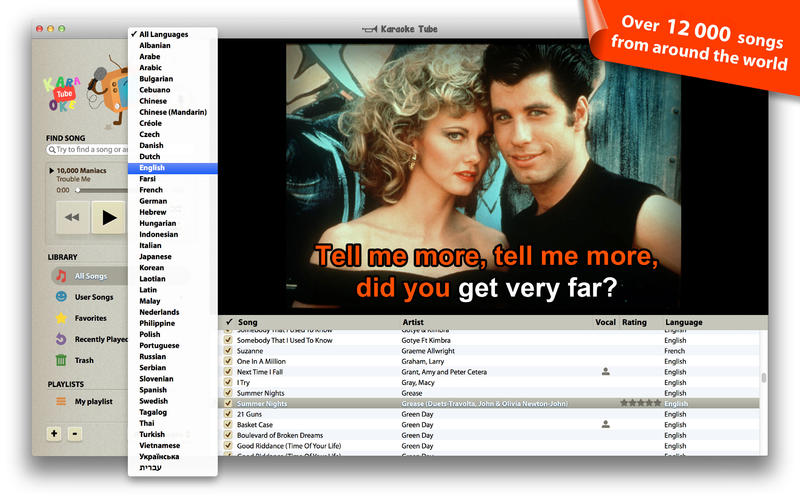Screen dimensions: 800x500
Task: Pick Spanish from the language dropdown
Action: [x=153, y=389]
